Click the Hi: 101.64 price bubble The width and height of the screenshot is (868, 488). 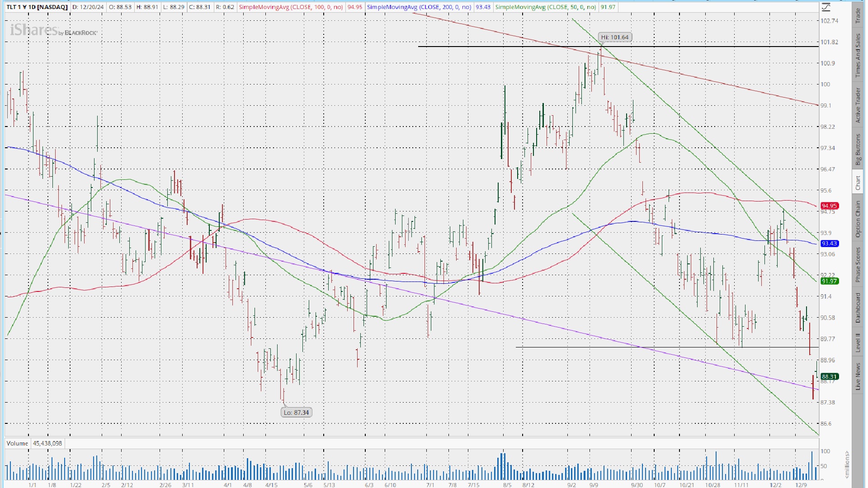(x=614, y=37)
